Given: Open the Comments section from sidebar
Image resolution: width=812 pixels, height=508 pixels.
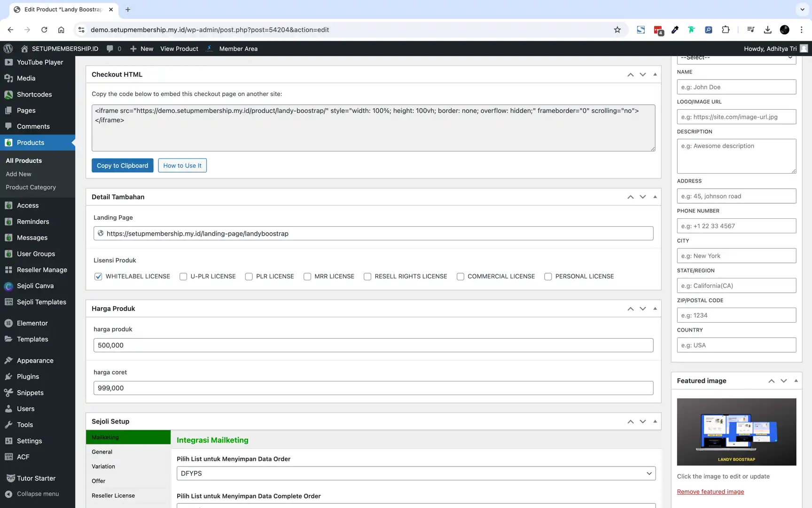Looking at the screenshot, I should pos(33,126).
